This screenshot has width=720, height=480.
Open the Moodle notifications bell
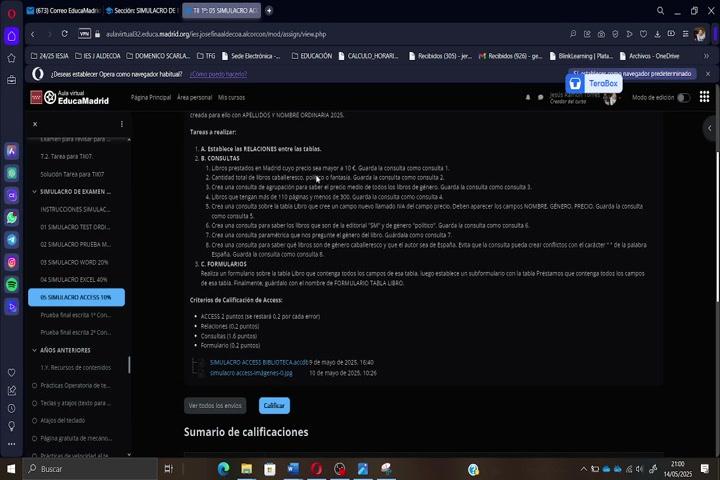(x=528, y=97)
